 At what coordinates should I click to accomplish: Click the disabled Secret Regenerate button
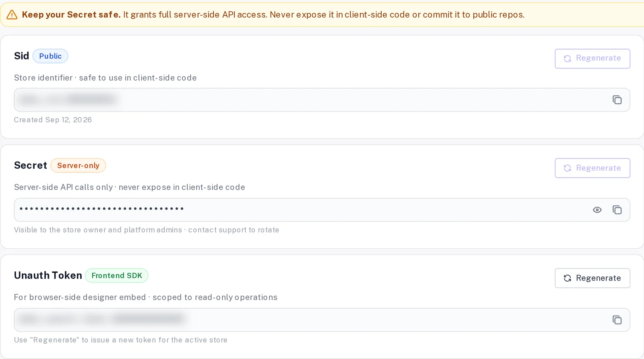[592, 168]
